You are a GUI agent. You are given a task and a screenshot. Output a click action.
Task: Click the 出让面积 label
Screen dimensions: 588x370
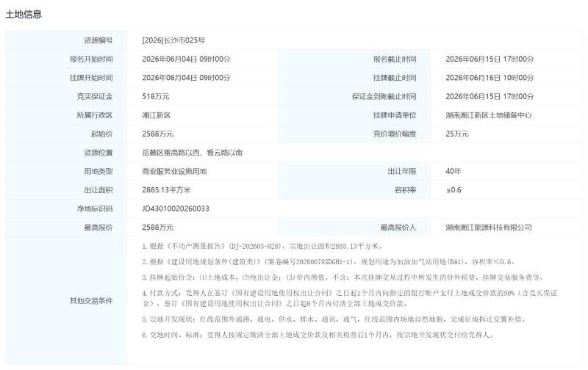pyautogui.click(x=98, y=190)
